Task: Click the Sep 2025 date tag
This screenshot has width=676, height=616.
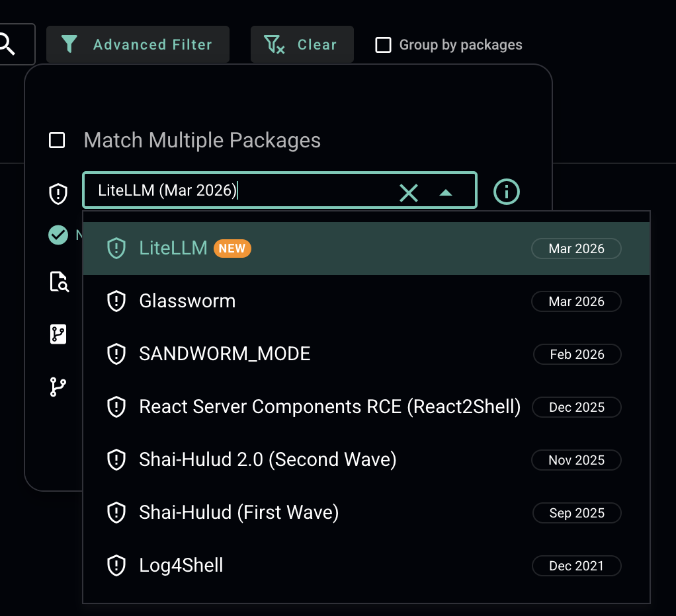Action: click(577, 513)
